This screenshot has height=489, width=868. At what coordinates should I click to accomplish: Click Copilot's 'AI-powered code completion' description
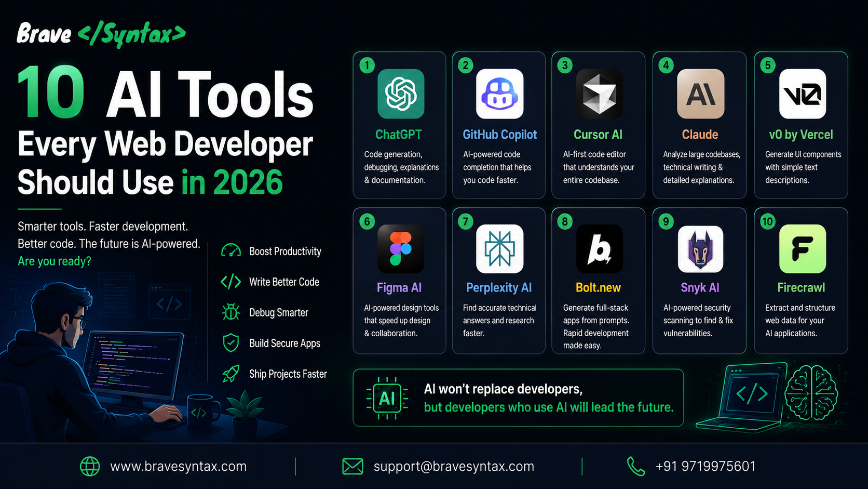(497, 167)
